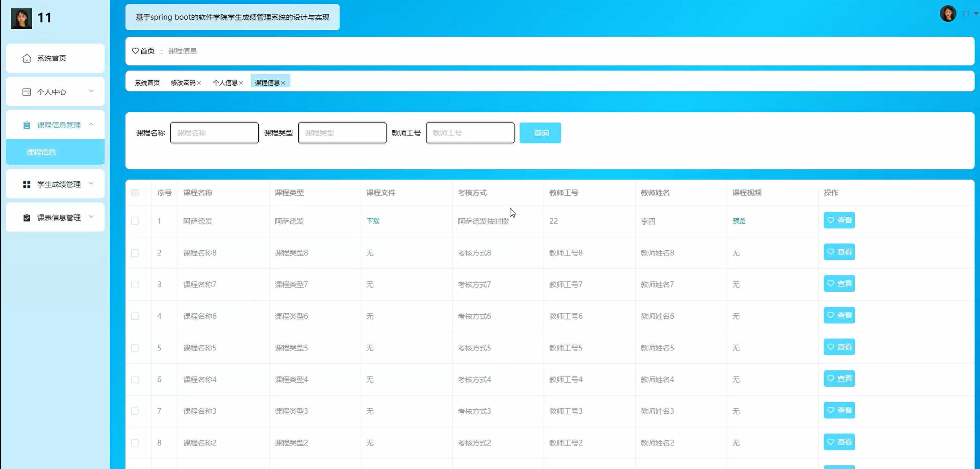Viewport: 980px width, 469px height.
Task: Click the grid icon beside 学生成绩管理
Action: [26, 184]
